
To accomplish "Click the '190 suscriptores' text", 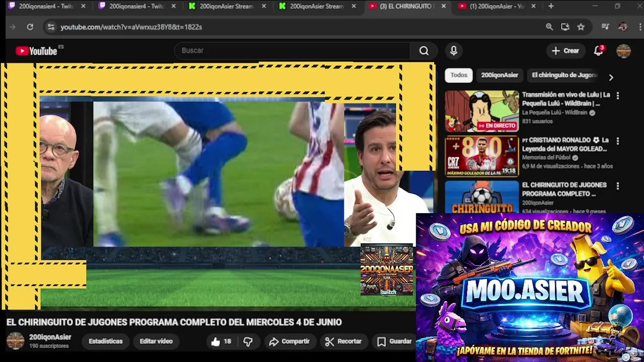I will coord(49,346).
